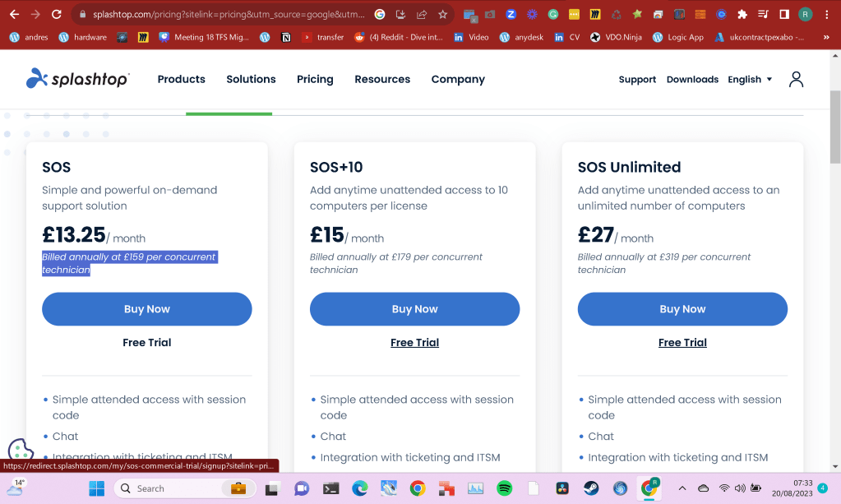The height and width of the screenshot is (504, 841).
Task: Click the page vertical scrollbar thumb
Action: (x=835, y=127)
